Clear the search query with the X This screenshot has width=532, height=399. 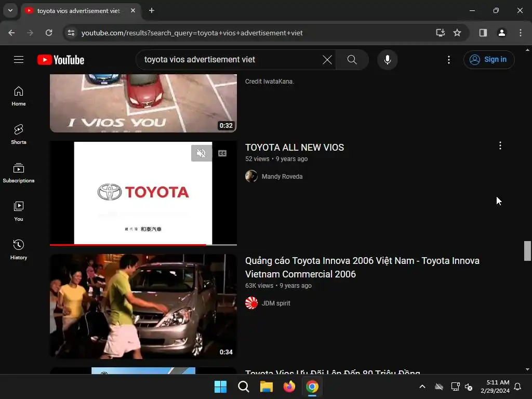point(327,60)
